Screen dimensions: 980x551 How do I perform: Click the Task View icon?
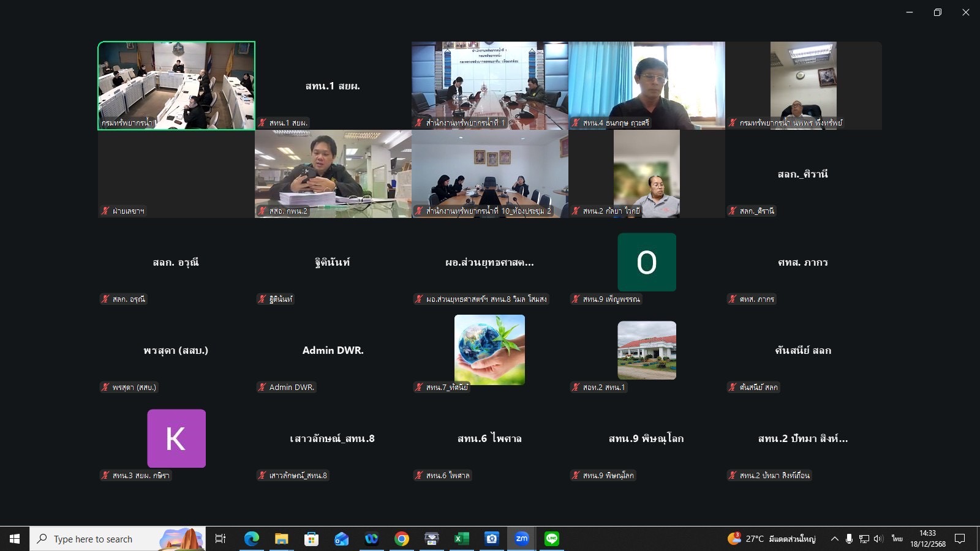[x=221, y=539]
